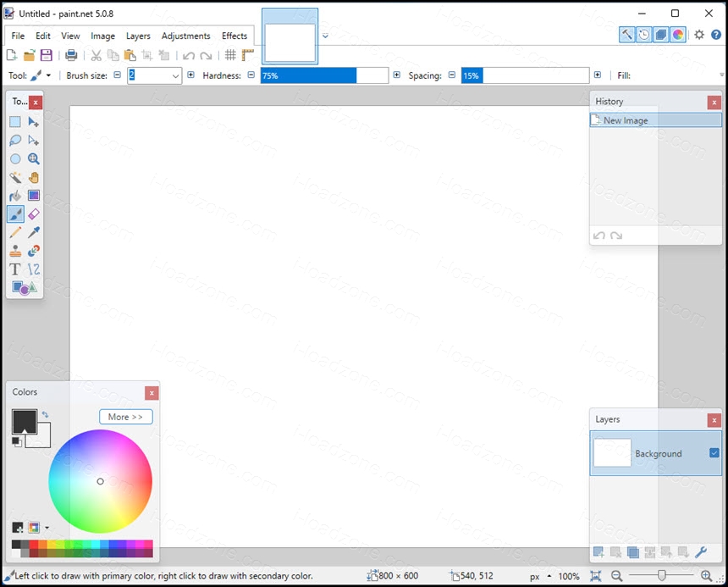The width and height of the screenshot is (728, 587).
Task: Select the Move Selection tool
Action: (33, 141)
